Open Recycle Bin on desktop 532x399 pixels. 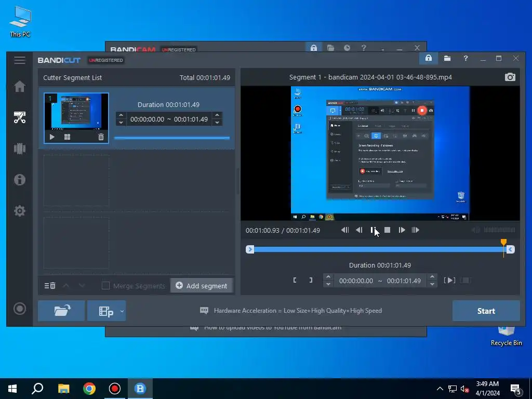[506, 336]
